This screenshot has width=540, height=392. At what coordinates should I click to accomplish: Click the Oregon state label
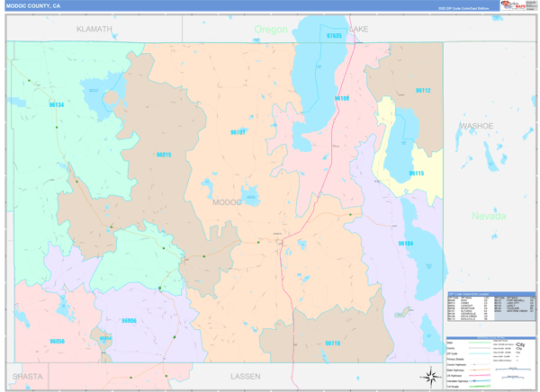270,30
